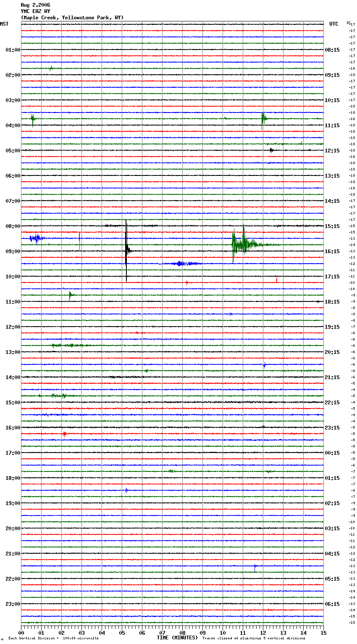Click the "22:15" UTC row label

pyautogui.click(x=332, y=403)
